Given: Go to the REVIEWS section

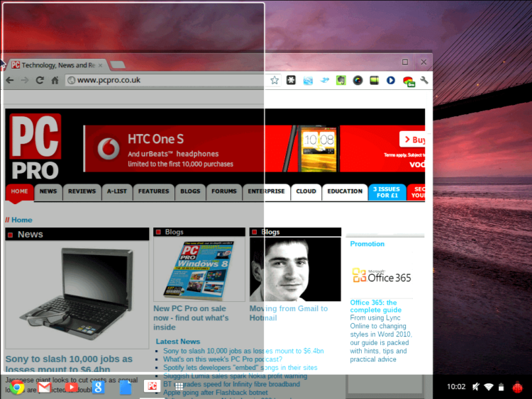Looking at the screenshot, I should (82, 191).
